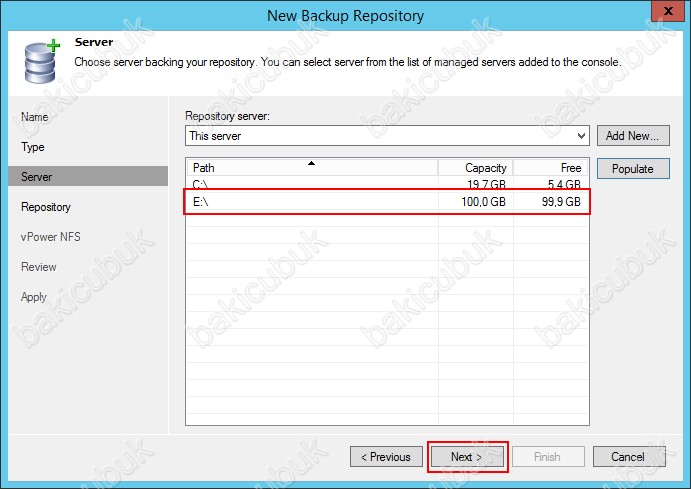
Task: Click the Free column header
Action: click(551, 168)
